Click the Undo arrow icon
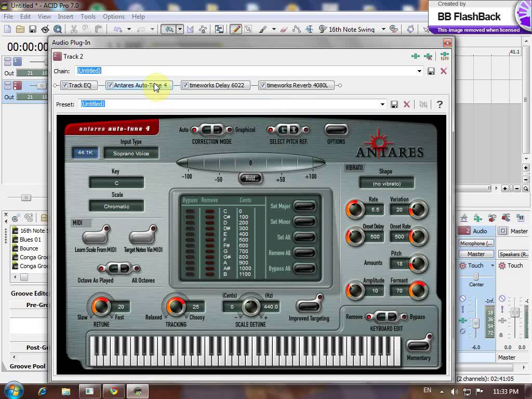Viewport: 532px width, 399px height. tap(118, 30)
